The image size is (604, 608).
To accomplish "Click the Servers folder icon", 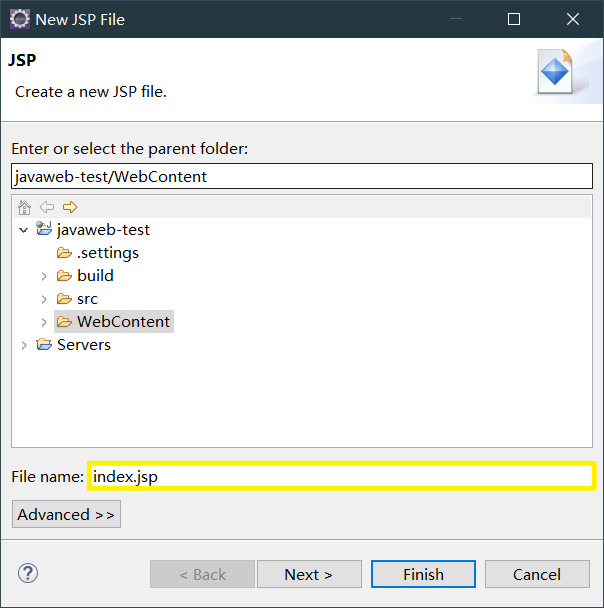I will (x=44, y=345).
